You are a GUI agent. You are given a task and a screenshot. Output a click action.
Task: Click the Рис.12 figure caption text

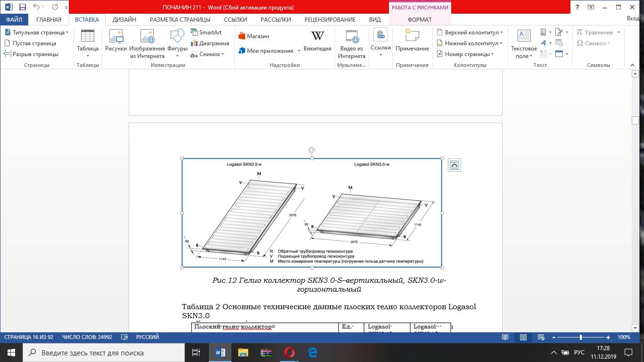[x=329, y=285]
